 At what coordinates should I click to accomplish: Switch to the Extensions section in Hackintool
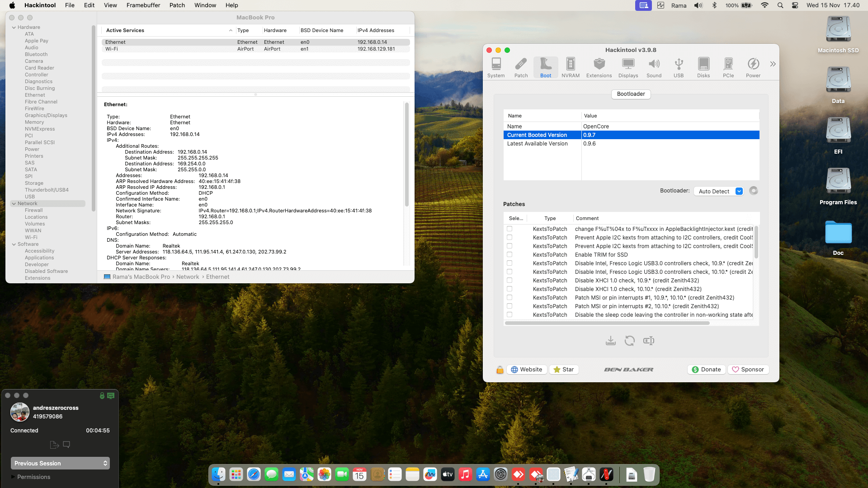tap(599, 68)
